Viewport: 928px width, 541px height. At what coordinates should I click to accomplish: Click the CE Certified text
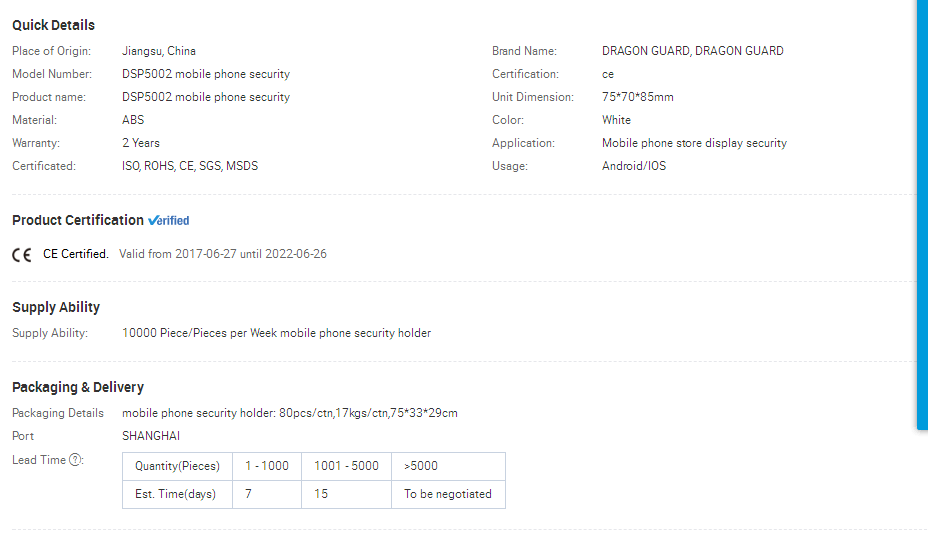coord(76,254)
